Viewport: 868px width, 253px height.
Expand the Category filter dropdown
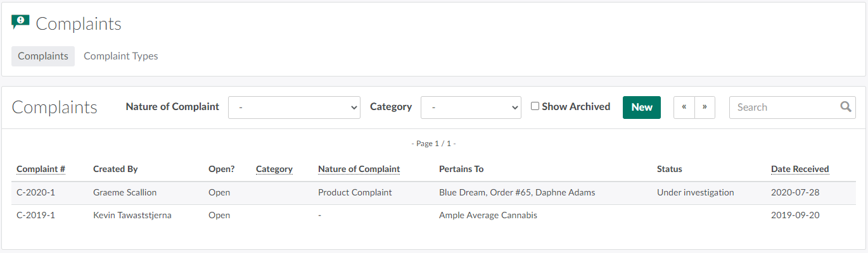click(x=471, y=108)
